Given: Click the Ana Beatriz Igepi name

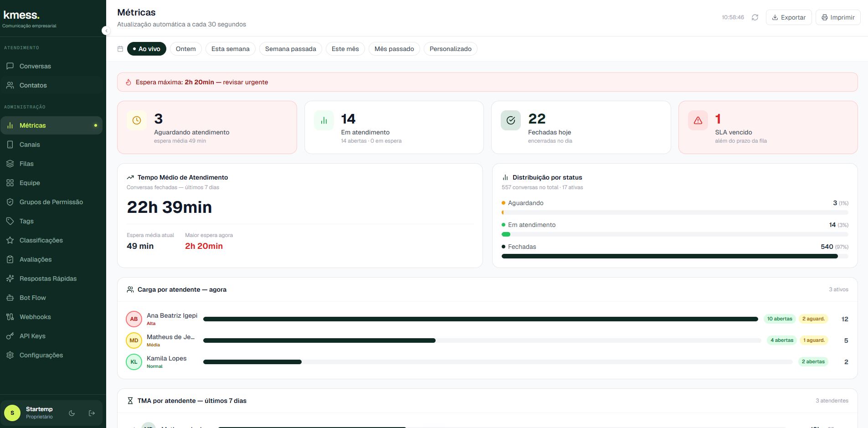Looking at the screenshot, I should pyautogui.click(x=172, y=315).
